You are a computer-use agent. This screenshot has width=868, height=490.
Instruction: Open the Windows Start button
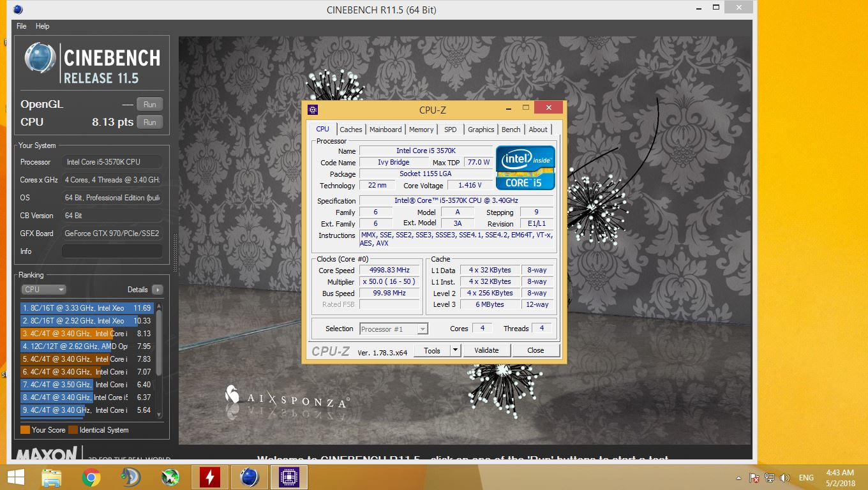[x=16, y=477]
